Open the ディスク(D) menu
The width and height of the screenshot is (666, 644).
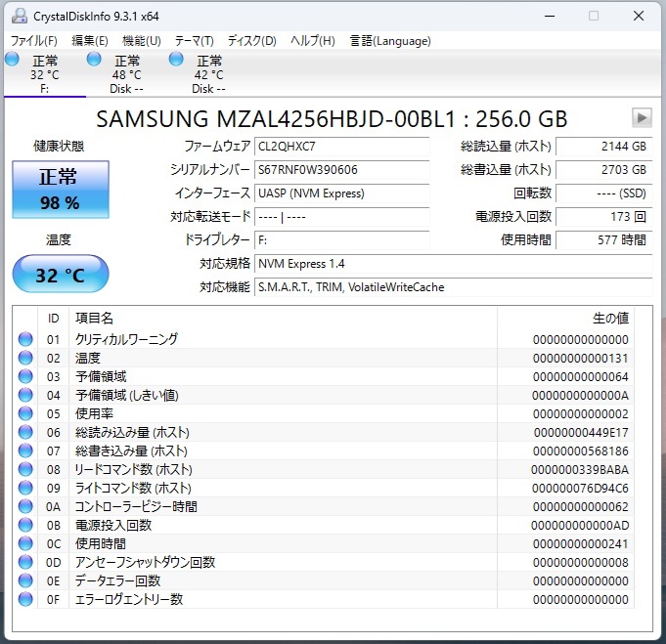[252, 41]
